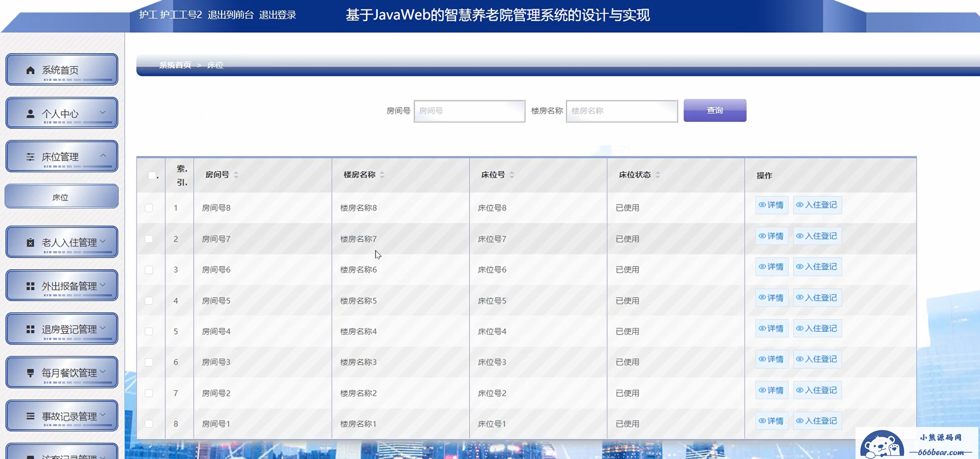The width and height of the screenshot is (980, 459).
Task: Sort by 房间号 column arrows
Action: pyautogui.click(x=236, y=175)
